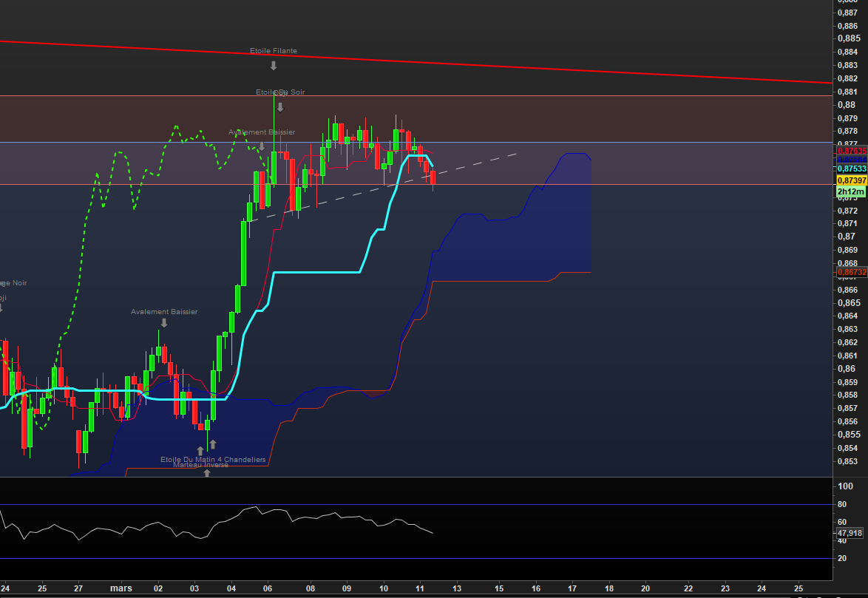Select the white dashed ascending trendline

pos(383,188)
